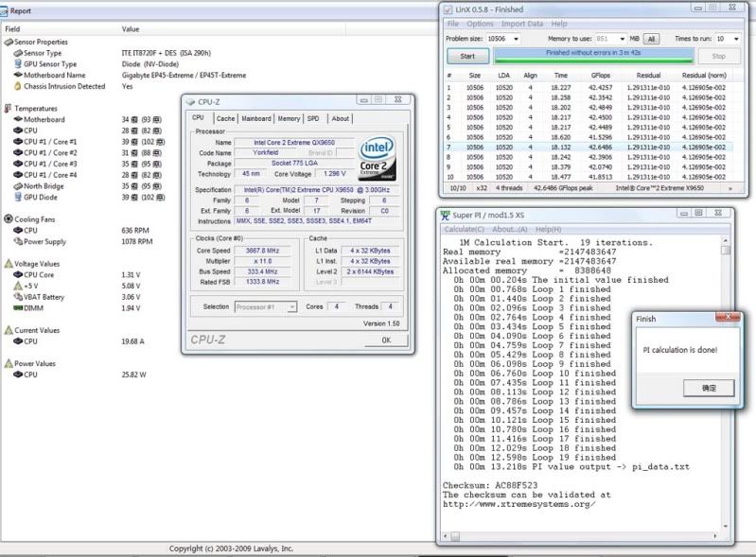Open the File menu in LinX
Screen dimensions: 756x557
[453, 24]
